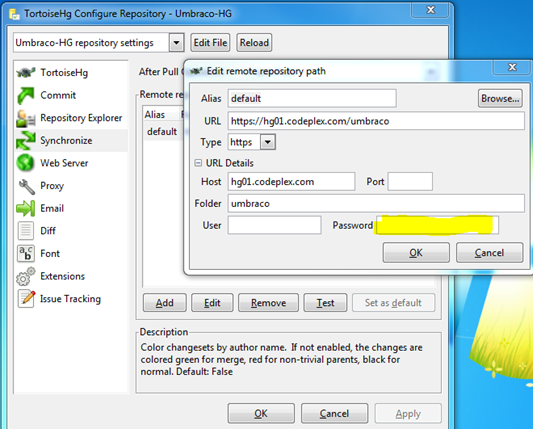Image resolution: width=533 pixels, height=429 pixels.
Task: Collapse the URL Details expander
Action: [x=198, y=163]
